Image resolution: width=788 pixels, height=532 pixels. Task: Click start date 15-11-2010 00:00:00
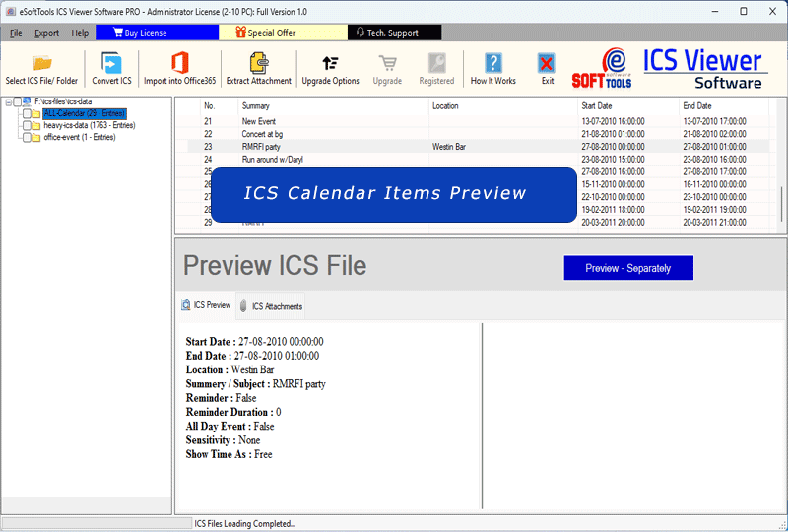click(x=613, y=184)
